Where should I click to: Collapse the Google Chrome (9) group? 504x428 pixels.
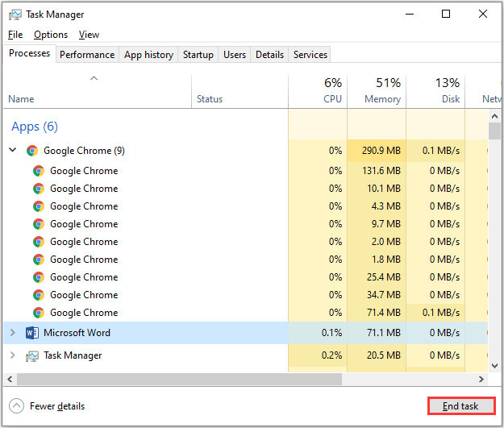[x=13, y=150]
